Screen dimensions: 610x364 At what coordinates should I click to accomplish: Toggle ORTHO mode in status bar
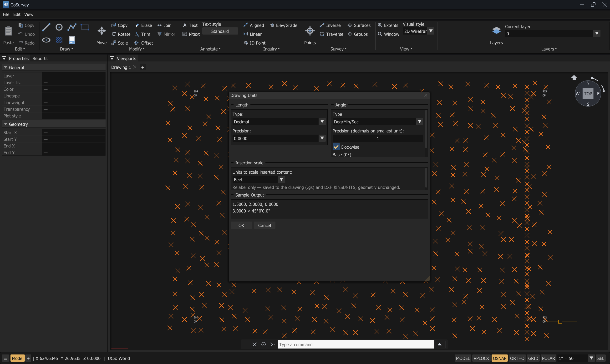click(x=517, y=358)
